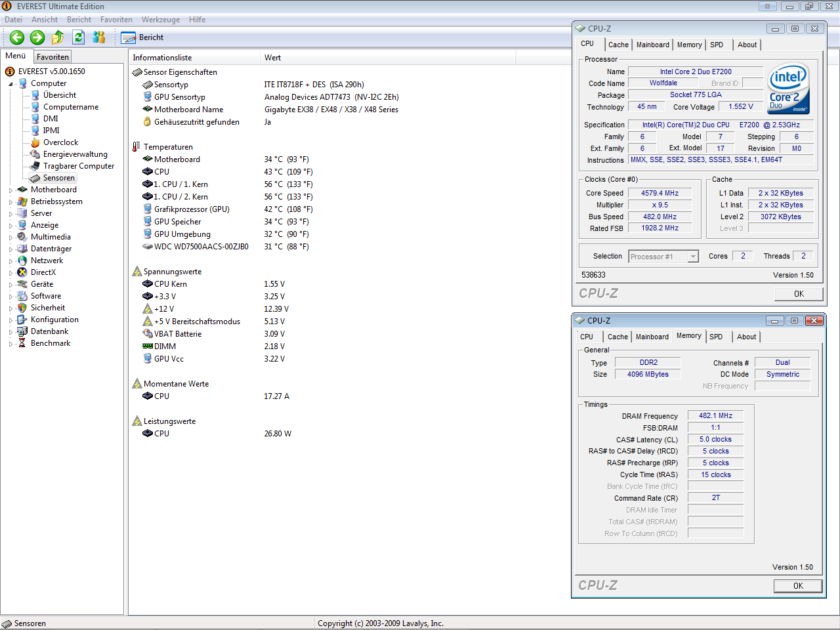
Task: Click the Sensor Eigenschaften section icon
Action: click(x=137, y=72)
